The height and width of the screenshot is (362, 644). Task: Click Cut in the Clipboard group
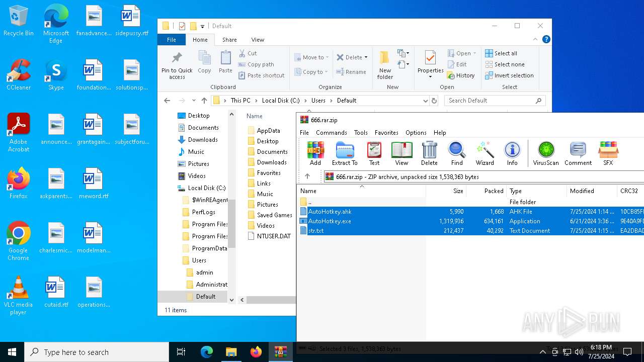248,53
